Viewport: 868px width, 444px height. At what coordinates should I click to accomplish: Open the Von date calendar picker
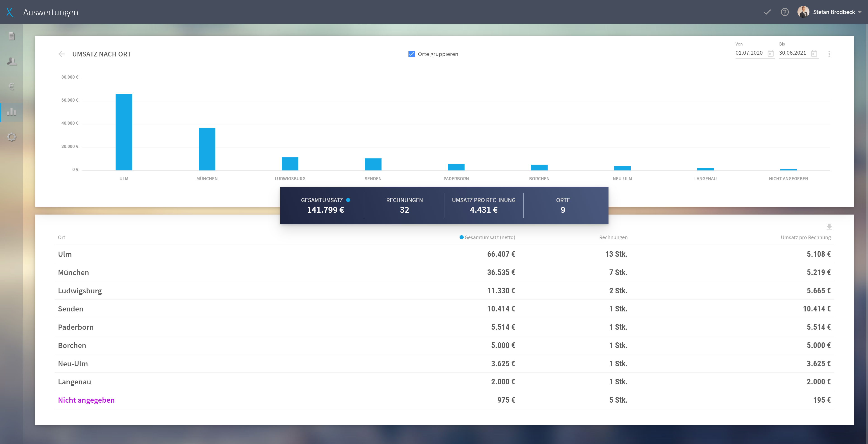coord(771,53)
